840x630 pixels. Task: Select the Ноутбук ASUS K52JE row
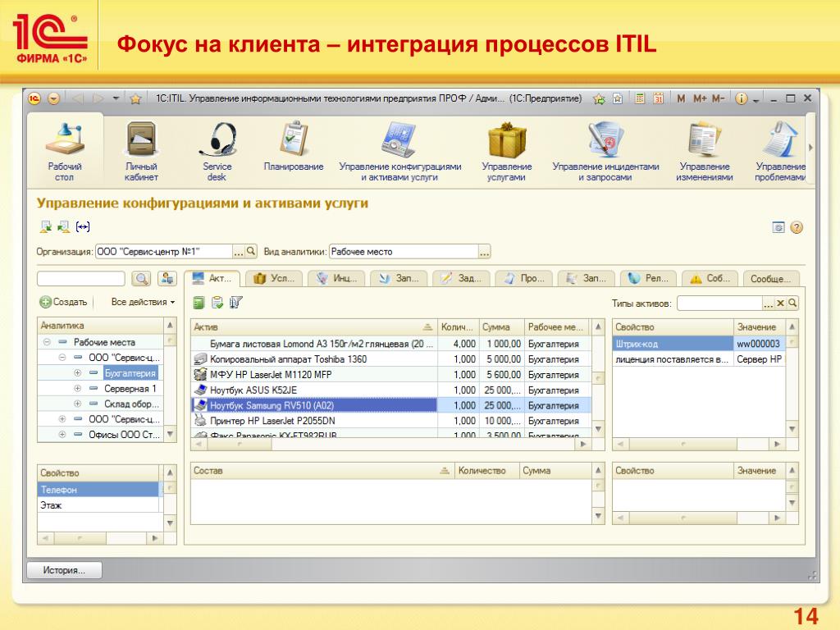tap(391, 390)
